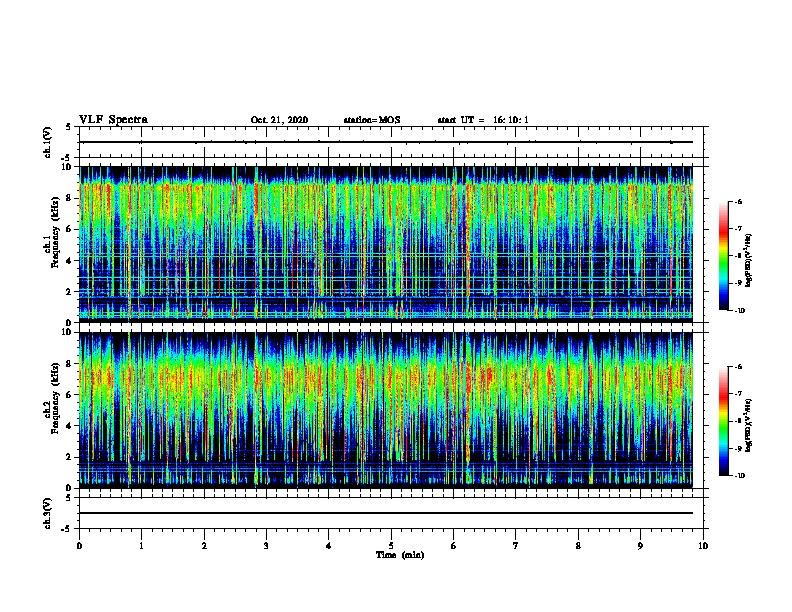792x612 pixels.
Task: Click time axis tick label "3"
Action: [x=266, y=546]
